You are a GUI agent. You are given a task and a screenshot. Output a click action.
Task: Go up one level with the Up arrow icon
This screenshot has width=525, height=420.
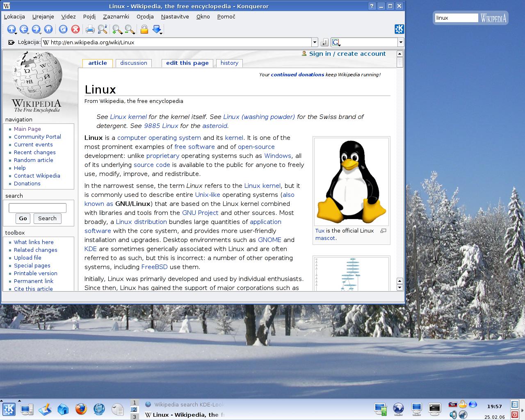coord(11,29)
